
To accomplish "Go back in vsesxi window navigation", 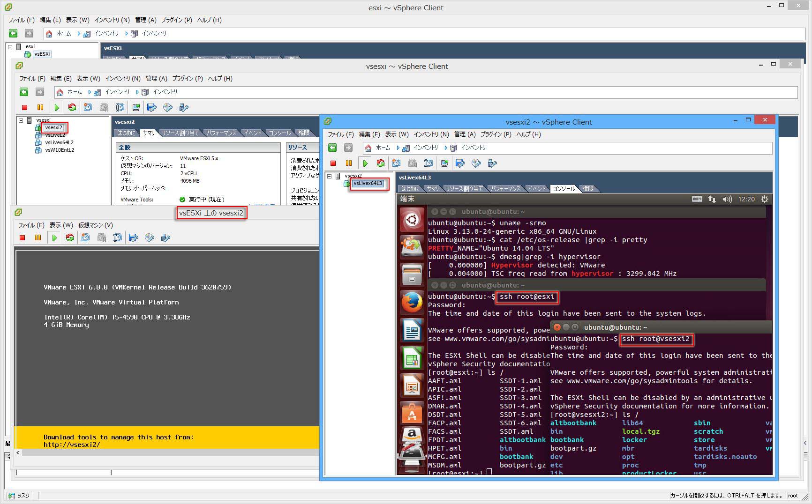I will coord(24,92).
